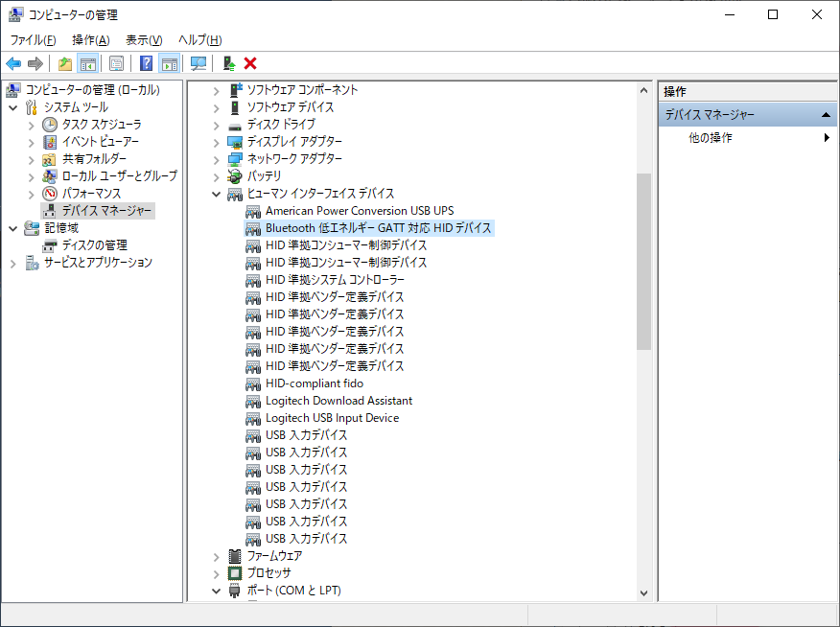Click the device list vertical scrollbar down arrow
Image resolution: width=840 pixels, height=627 pixels.
(x=643, y=593)
